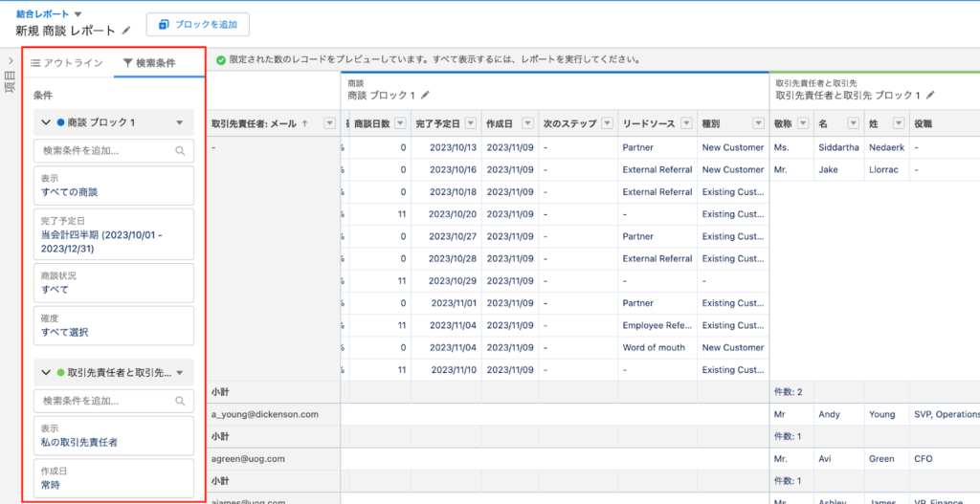980x504 pixels.
Task: Click the Llorrac last name cell
Action: click(x=886, y=169)
